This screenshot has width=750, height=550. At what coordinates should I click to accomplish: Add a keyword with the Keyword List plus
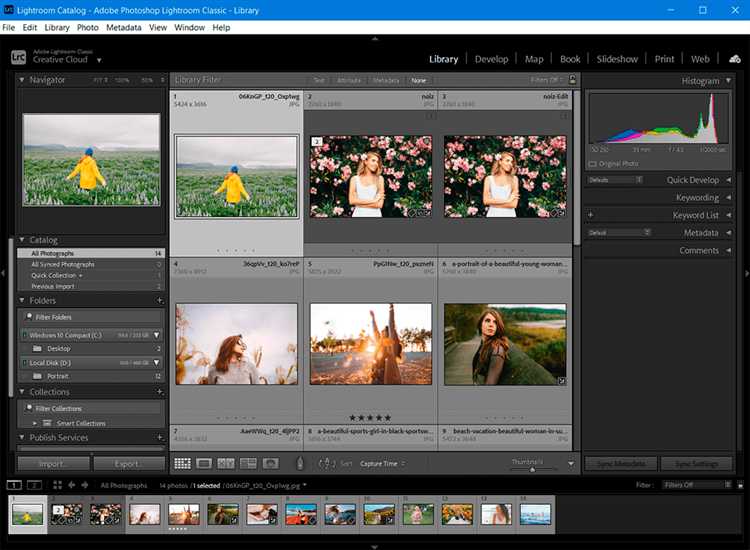[x=590, y=215]
